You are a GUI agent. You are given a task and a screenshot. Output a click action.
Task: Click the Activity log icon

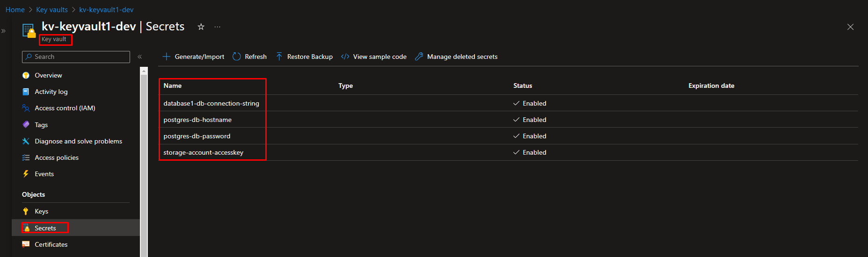point(26,92)
